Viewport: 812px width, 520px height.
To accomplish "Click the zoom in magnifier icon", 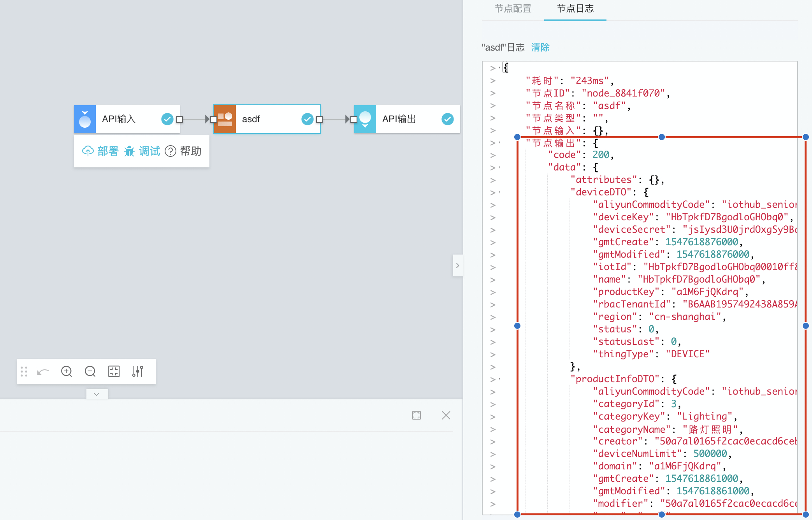I will pos(67,371).
